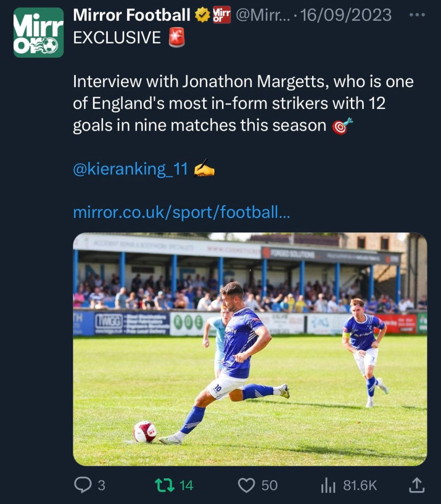441x504 pixels.
Task: Click the Mirror Football display name
Action: 131,15
